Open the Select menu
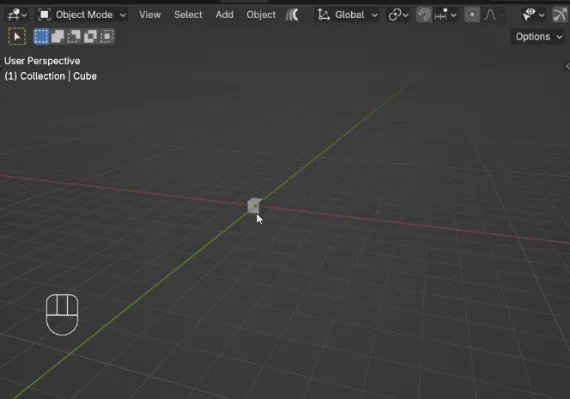Image resolution: width=570 pixels, height=399 pixels. (188, 15)
